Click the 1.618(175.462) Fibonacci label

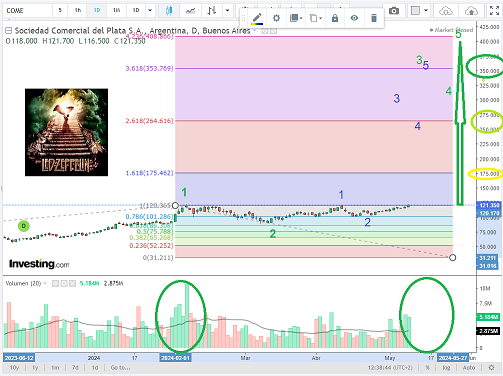click(149, 173)
